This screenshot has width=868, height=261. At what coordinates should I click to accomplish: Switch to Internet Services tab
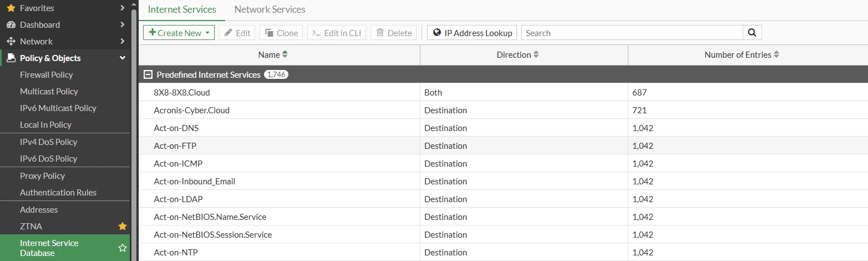pyautogui.click(x=182, y=9)
